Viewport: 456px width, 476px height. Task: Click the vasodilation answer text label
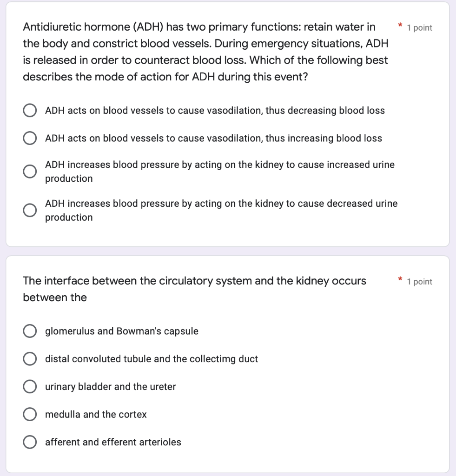214,110
